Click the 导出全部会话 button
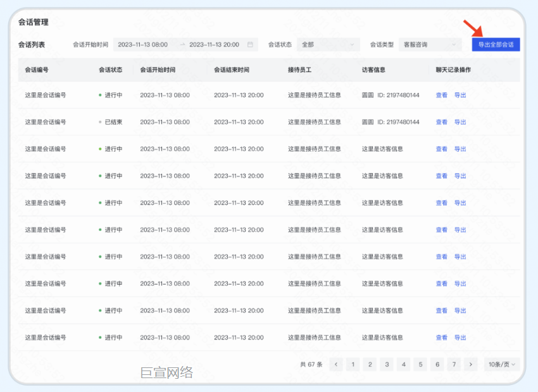This screenshot has height=392, width=538. (x=495, y=44)
